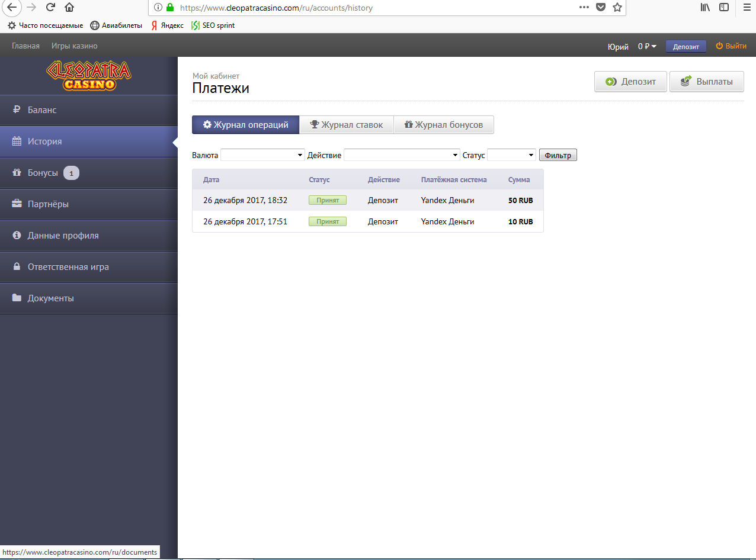The height and width of the screenshot is (560, 756).
Task: Click the Юрий username in the top bar
Action: 618,46
